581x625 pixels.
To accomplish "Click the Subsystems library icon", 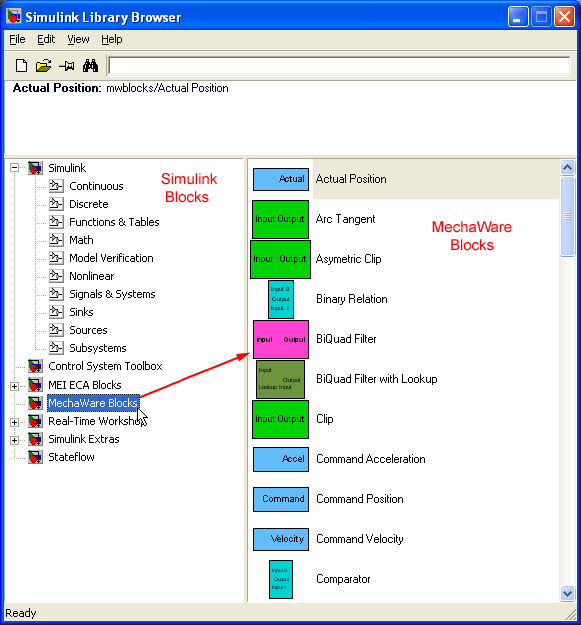I will click(x=56, y=348).
